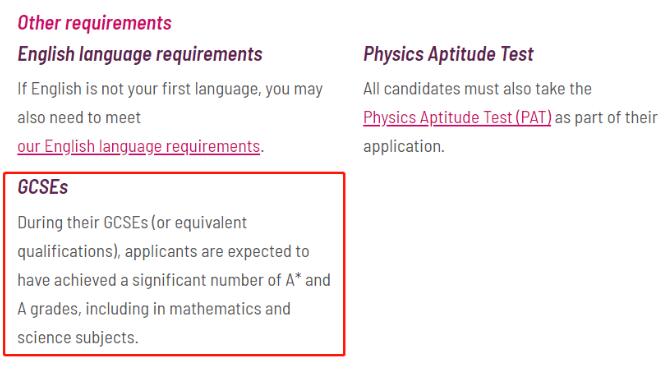Screen dimensions: 667x376
Task: Click the 'science subjects.' text
Action: click(78, 338)
